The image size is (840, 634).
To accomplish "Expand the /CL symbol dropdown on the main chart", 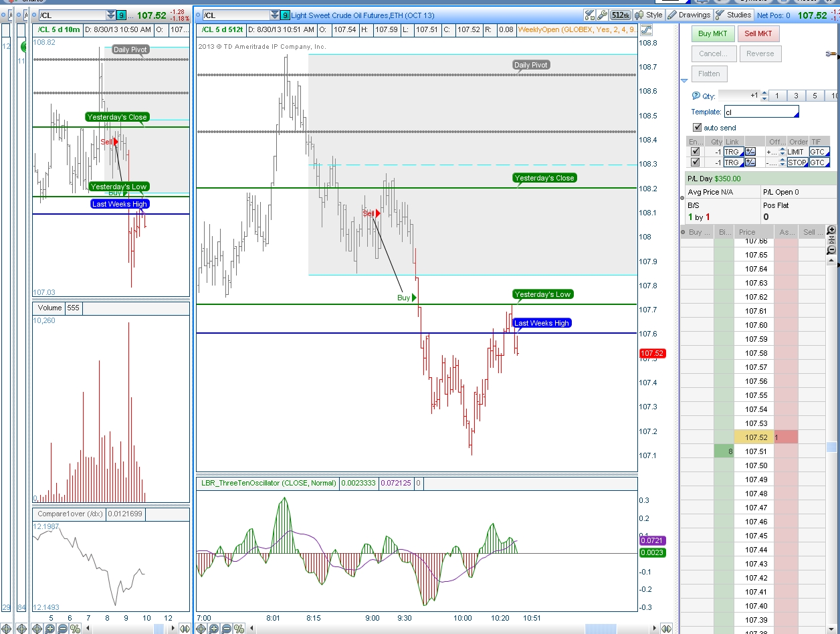I will pyautogui.click(x=275, y=15).
